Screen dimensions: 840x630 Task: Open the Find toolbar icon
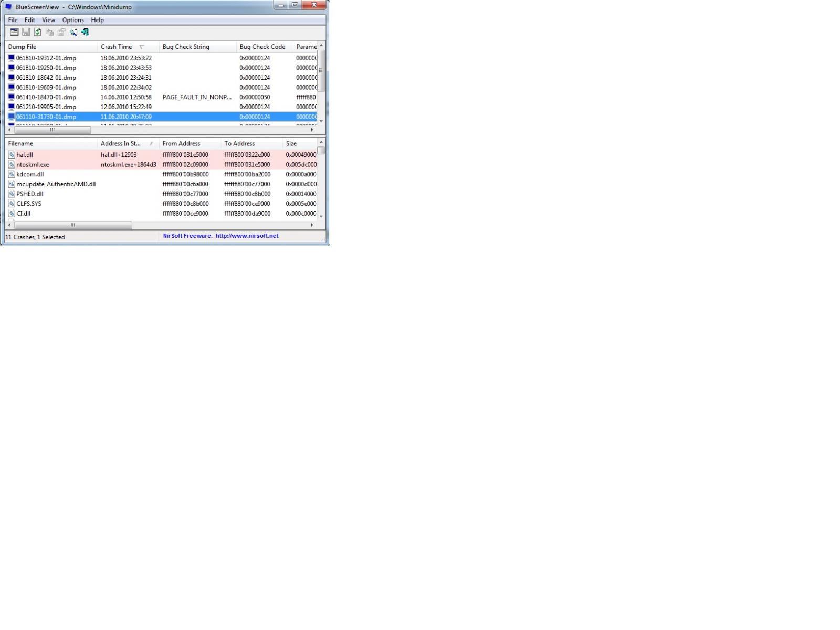[x=73, y=32]
